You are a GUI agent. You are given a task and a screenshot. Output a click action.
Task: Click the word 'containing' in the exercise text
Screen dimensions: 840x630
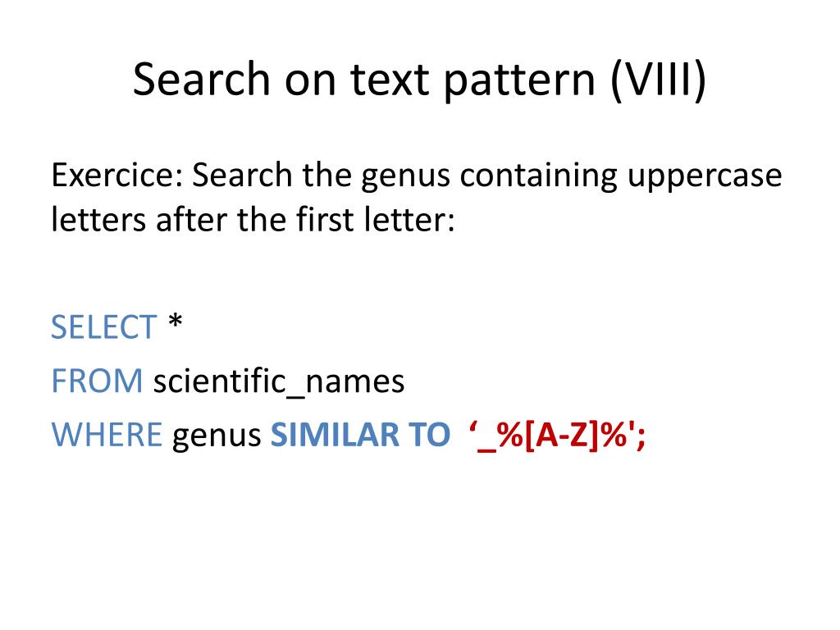tap(538, 177)
